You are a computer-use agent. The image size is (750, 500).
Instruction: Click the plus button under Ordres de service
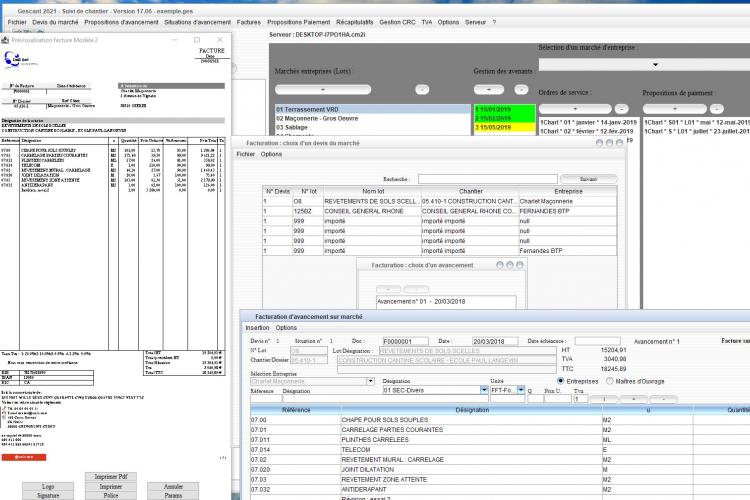coord(575,109)
